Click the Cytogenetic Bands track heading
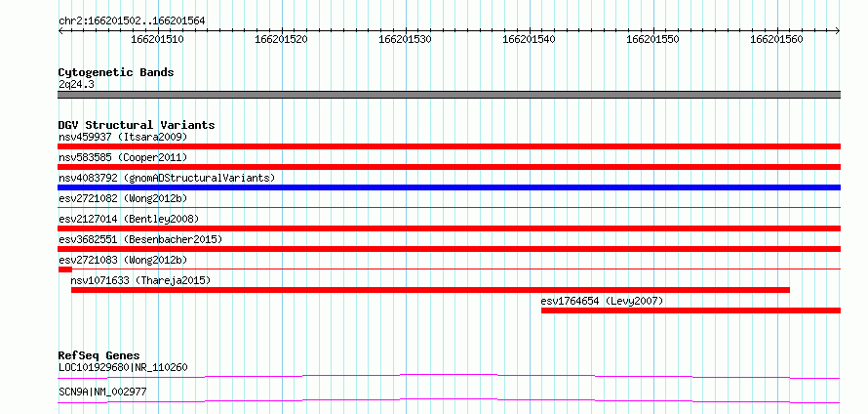This screenshot has height=414, width=868. (116, 72)
